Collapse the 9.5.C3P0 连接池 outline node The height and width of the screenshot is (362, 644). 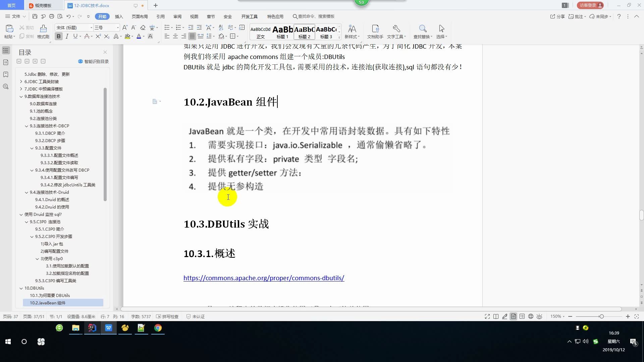click(x=26, y=222)
